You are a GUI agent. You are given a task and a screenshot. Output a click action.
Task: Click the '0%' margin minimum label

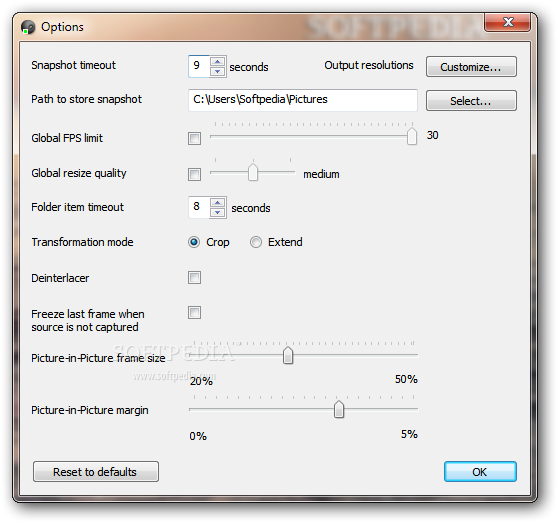coord(198,436)
